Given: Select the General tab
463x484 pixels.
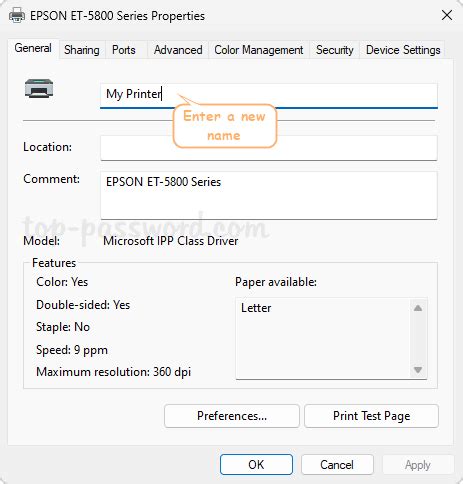Looking at the screenshot, I should coord(33,48).
